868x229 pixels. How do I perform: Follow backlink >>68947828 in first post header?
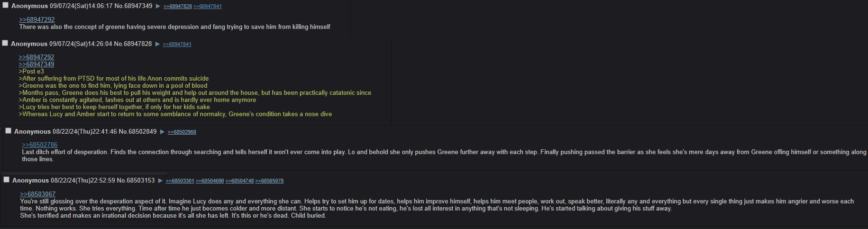click(177, 6)
